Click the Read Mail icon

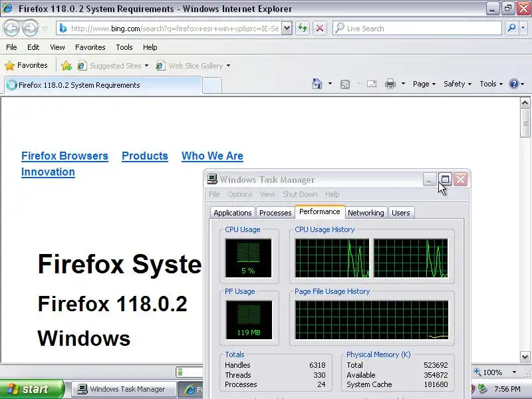(x=372, y=84)
